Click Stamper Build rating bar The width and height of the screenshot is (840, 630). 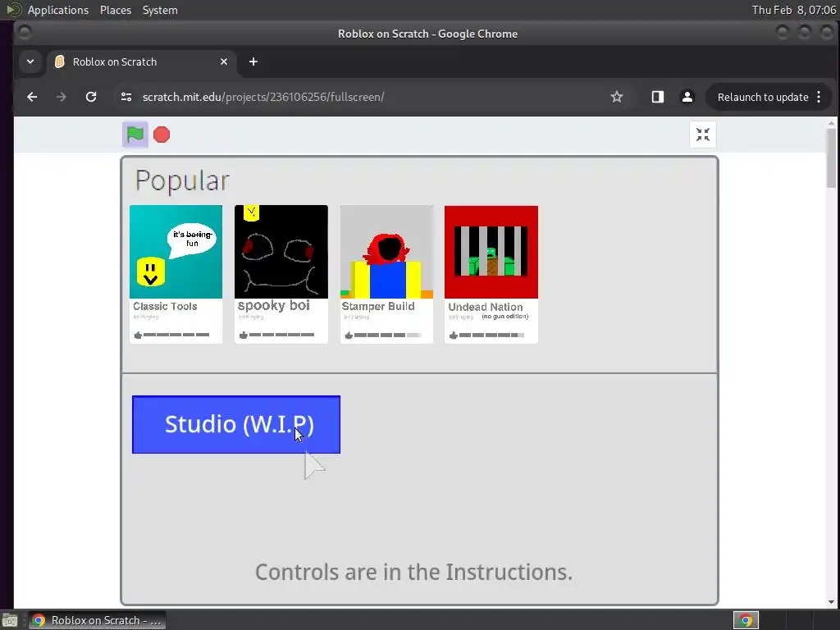(387, 335)
